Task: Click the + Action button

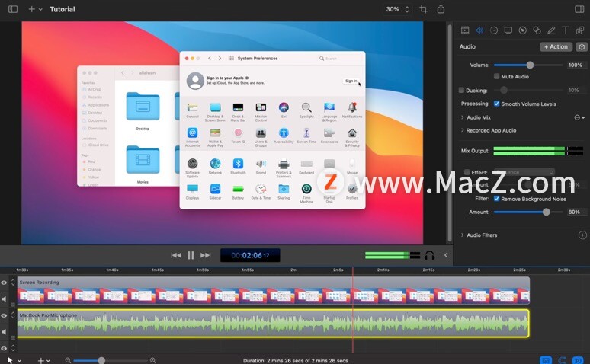Action: pyautogui.click(x=556, y=47)
